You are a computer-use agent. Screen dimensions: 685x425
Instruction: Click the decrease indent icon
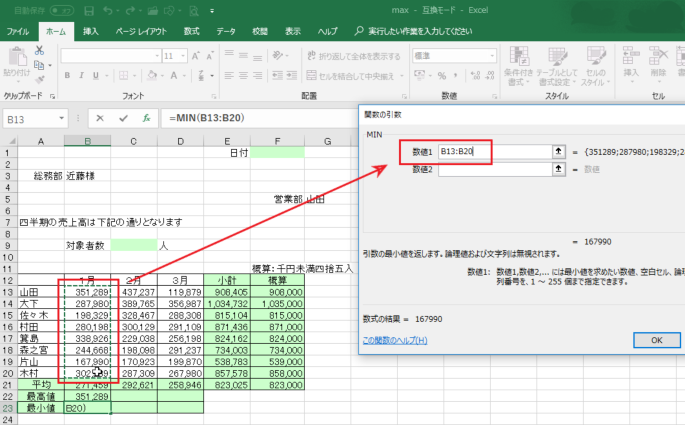(x=277, y=76)
